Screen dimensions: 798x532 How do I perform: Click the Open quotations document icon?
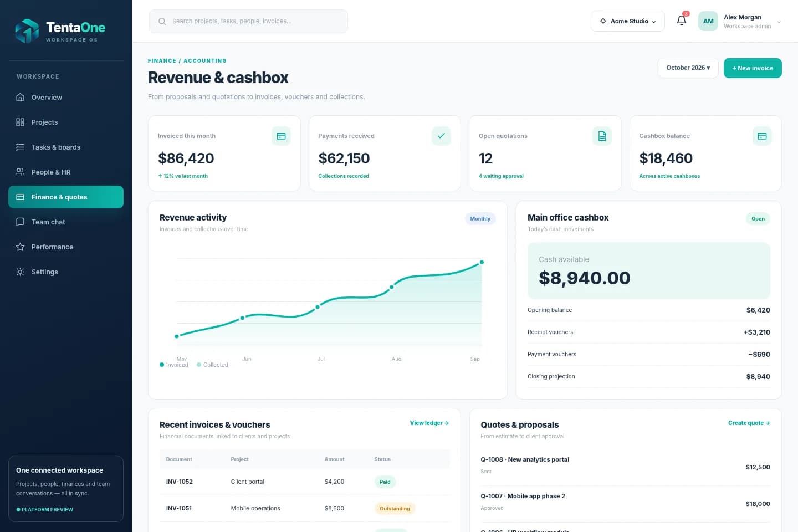[602, 136]
